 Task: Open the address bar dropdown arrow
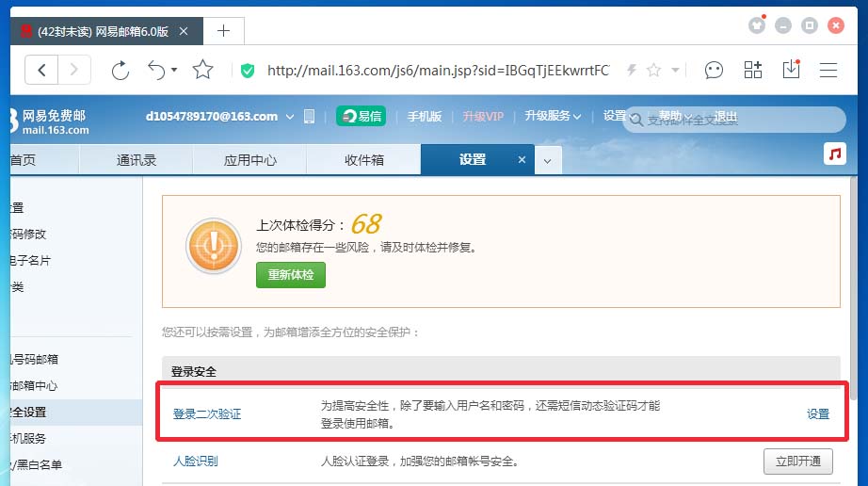tap(675, 71)
